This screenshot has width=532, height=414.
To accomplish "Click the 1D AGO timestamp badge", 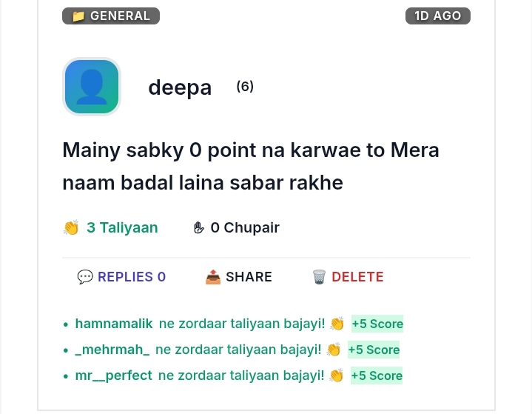I will (438, 16).
